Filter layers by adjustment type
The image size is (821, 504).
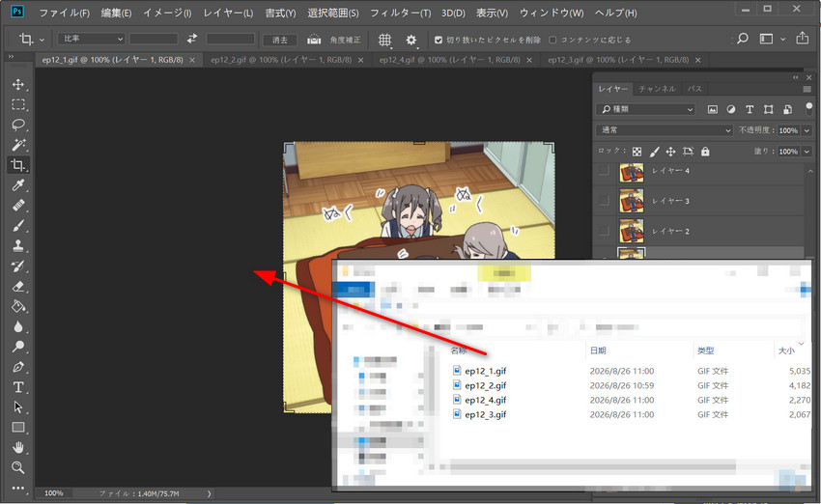pyautogui.click(x=731, y=109)
